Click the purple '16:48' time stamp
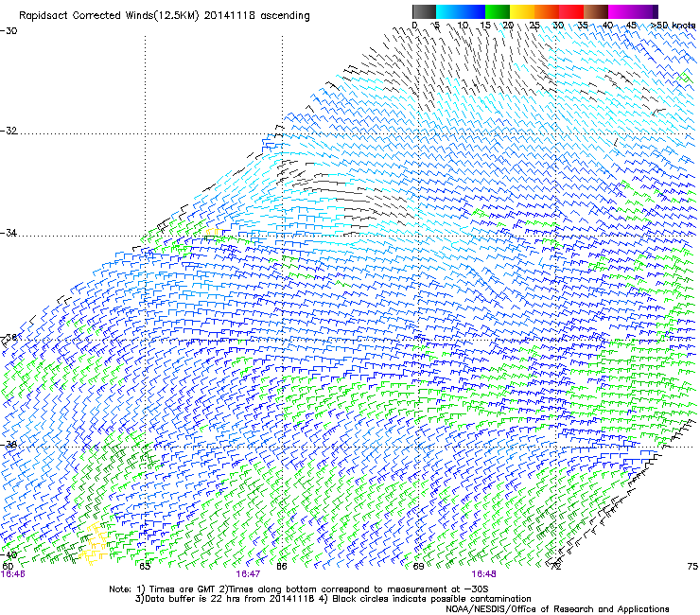Screen dimensions: 700x615 coord(484,574)
